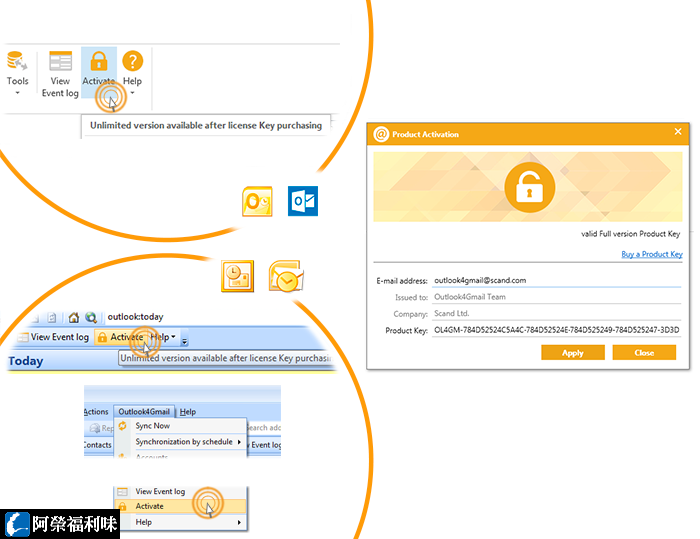Expand the Tools dropdown arrow
This screenshot has width=700, height=539.
[x=17, y=93]
